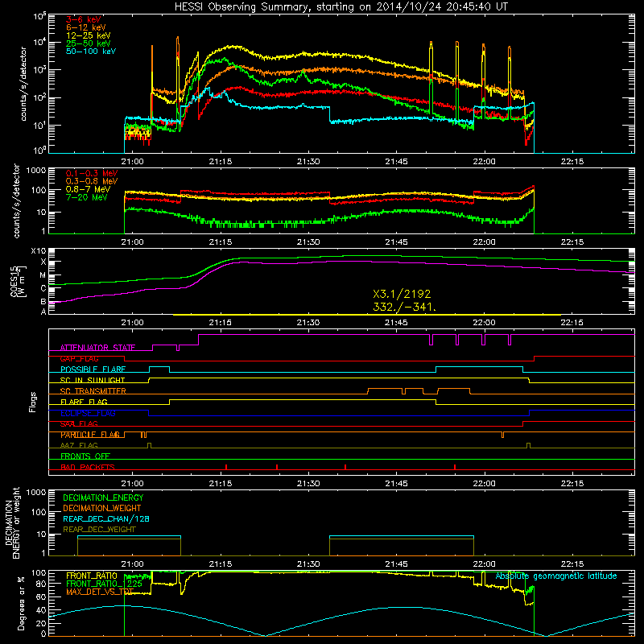The image size is (644, 644).
Task: Click the REAR_DEC_WEIGHT legend entry
Action: 99,530
